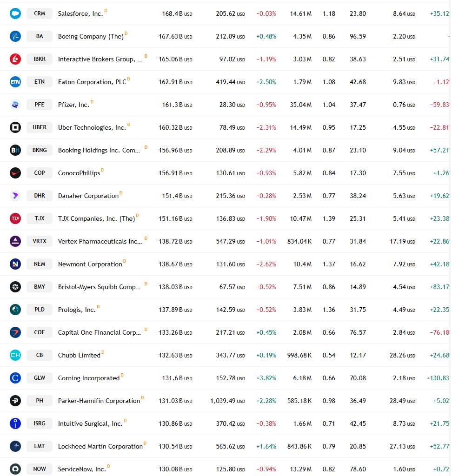Click the Prologis globe logo icon
Viewport: 452px width, 476px height.
pos(15,309)
